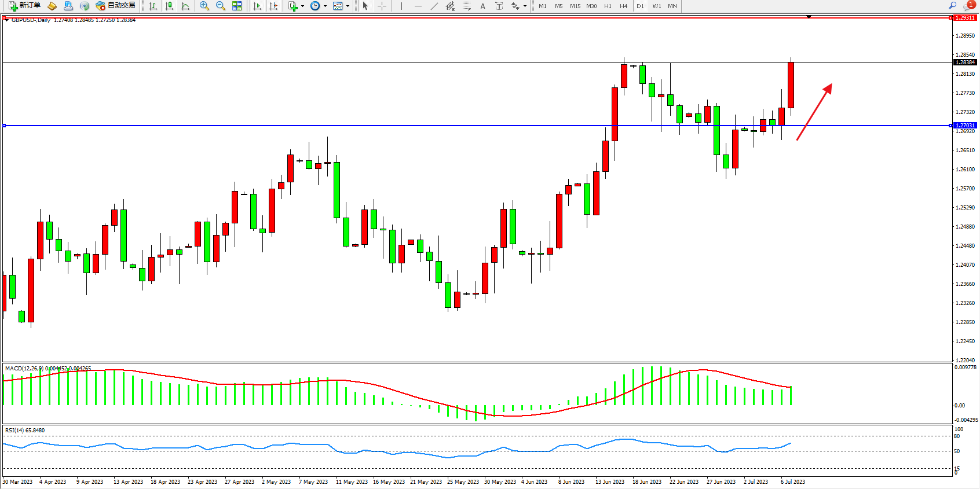Switch to the W1 timeframe

point(656,6)
